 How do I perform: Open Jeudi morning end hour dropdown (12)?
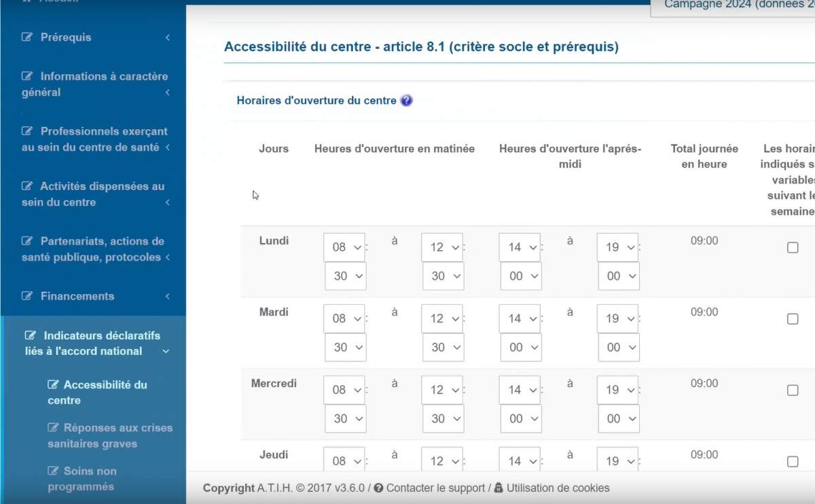point(442,460)
